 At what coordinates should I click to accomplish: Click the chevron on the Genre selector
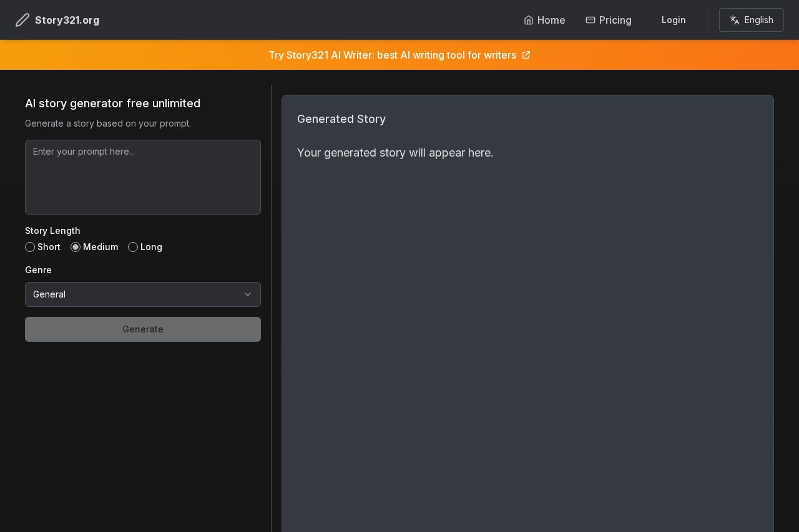[x=248, y=294]
